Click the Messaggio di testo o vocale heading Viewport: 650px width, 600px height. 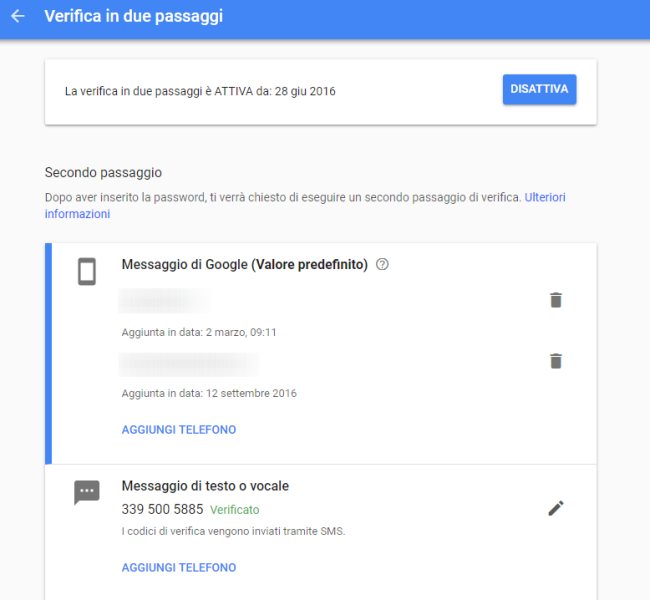(x=205, y=486)
